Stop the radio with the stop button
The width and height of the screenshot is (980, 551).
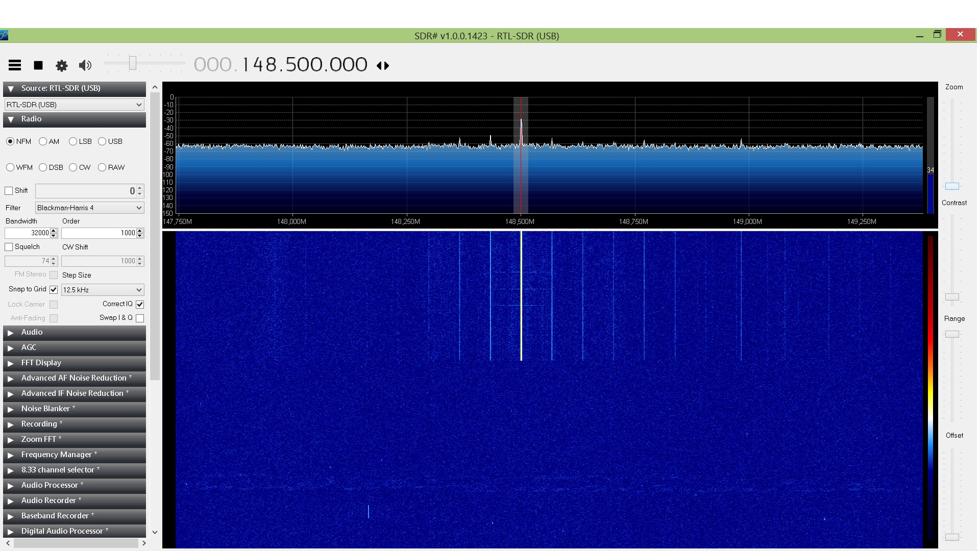pyautogui.click(x=38, y=65)
